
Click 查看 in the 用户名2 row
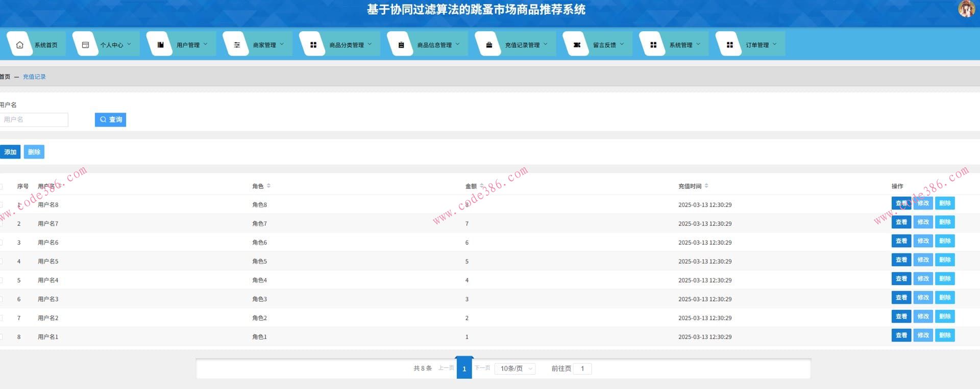901,317
